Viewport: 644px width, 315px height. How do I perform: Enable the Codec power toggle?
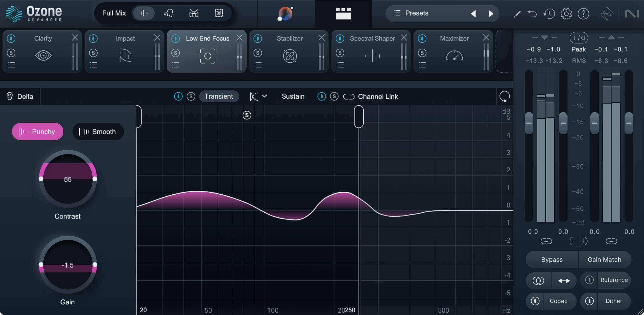pos(535,301)
